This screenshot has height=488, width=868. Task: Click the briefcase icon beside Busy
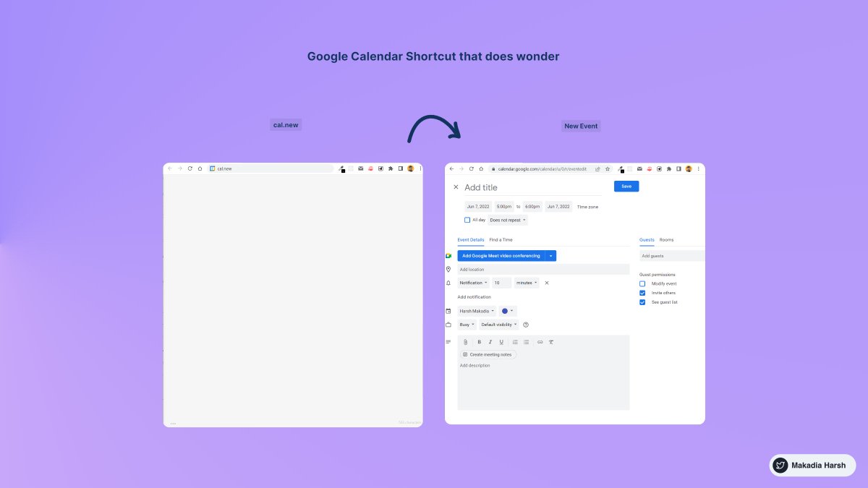pos(448,325)
